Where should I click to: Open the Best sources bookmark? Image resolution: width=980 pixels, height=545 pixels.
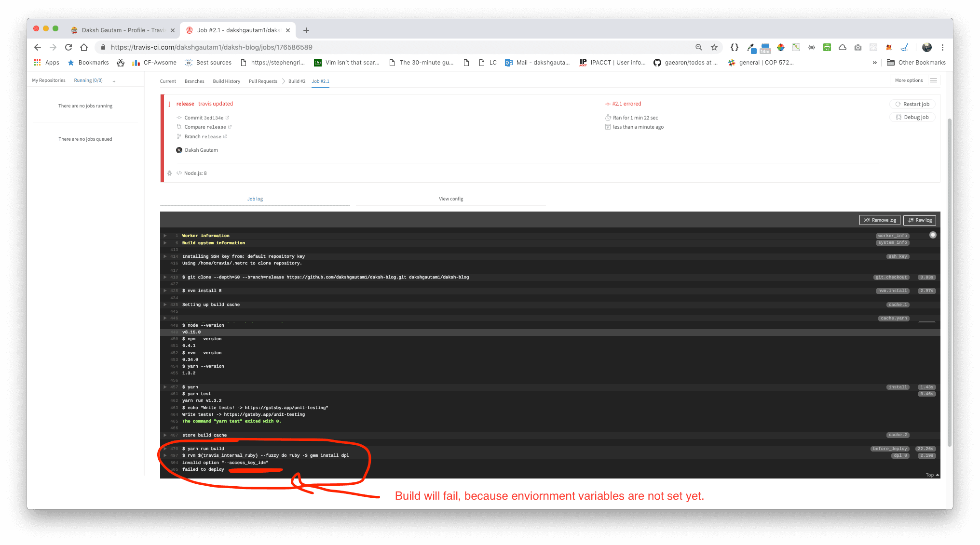point(208,63)
